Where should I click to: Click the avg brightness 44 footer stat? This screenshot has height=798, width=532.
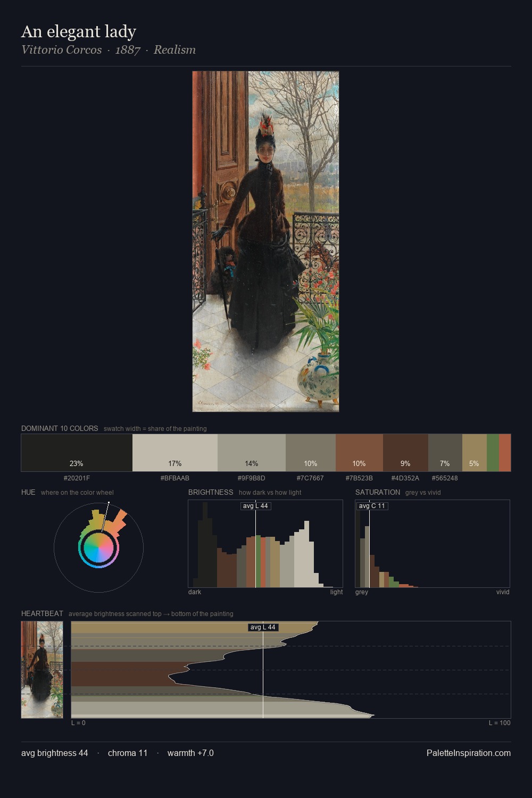(x=55, y=753)
